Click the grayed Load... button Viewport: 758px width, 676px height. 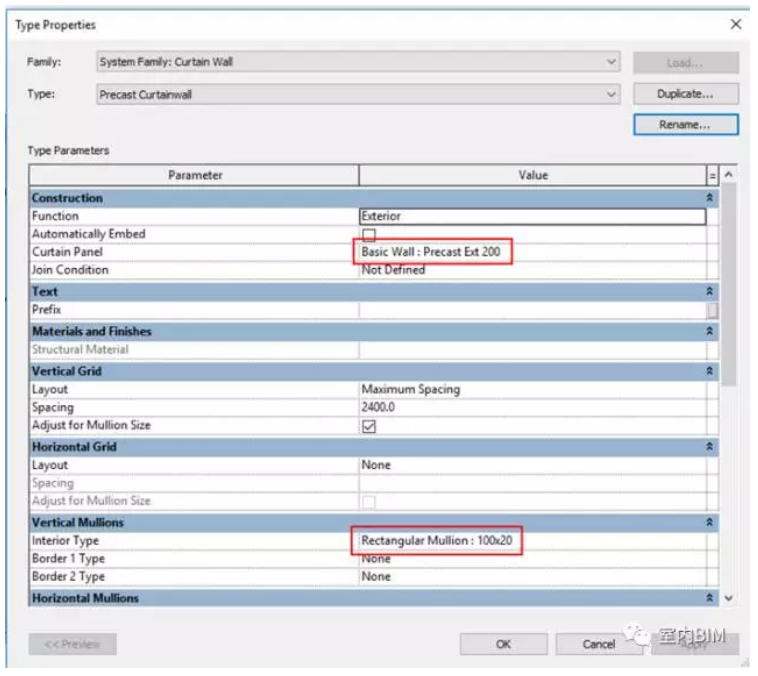click(685, 63)
